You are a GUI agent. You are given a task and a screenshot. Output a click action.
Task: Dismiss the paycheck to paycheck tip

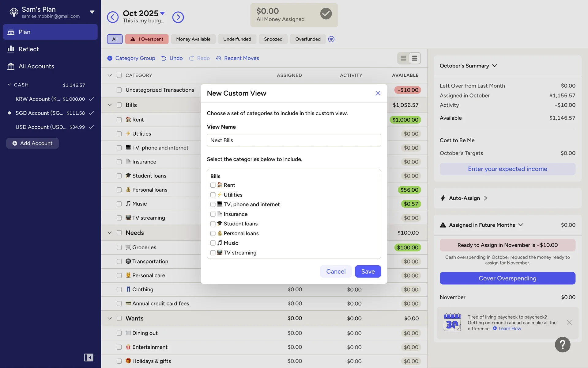pos(569,322)
